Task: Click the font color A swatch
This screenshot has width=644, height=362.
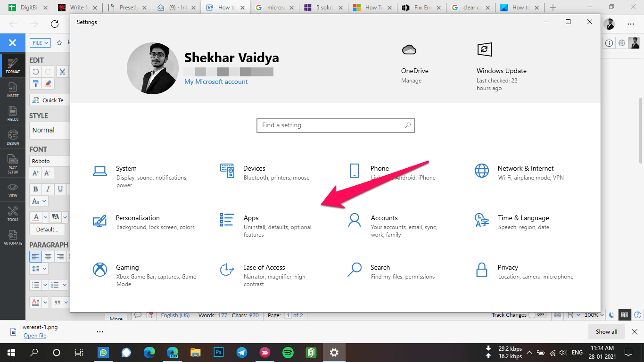Action: (x=36, y=217)
